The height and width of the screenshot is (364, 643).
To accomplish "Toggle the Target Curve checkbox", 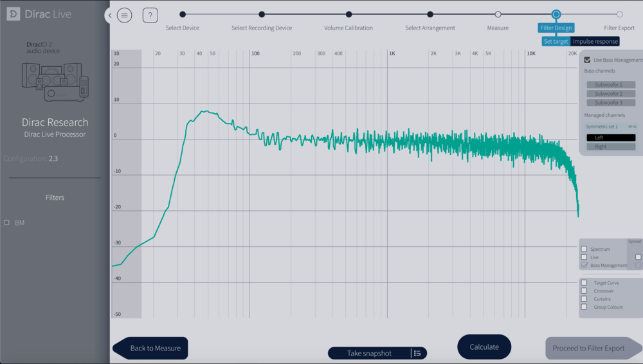I will point(584,283).
